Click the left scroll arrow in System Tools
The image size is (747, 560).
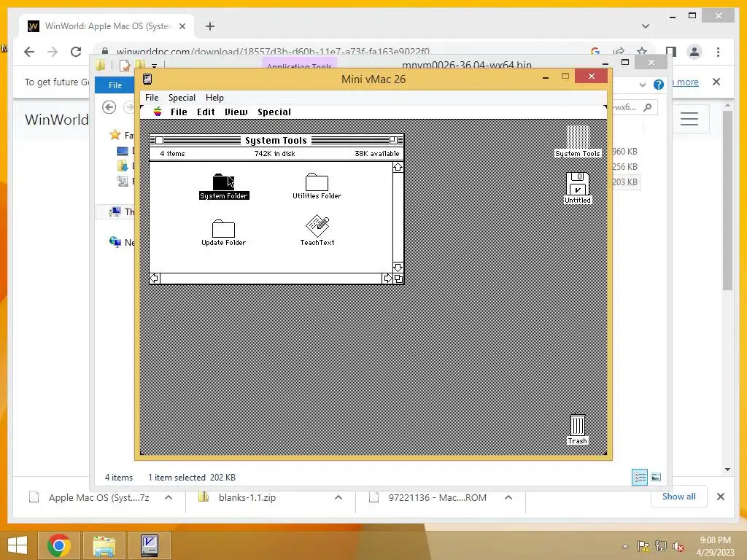155,279
